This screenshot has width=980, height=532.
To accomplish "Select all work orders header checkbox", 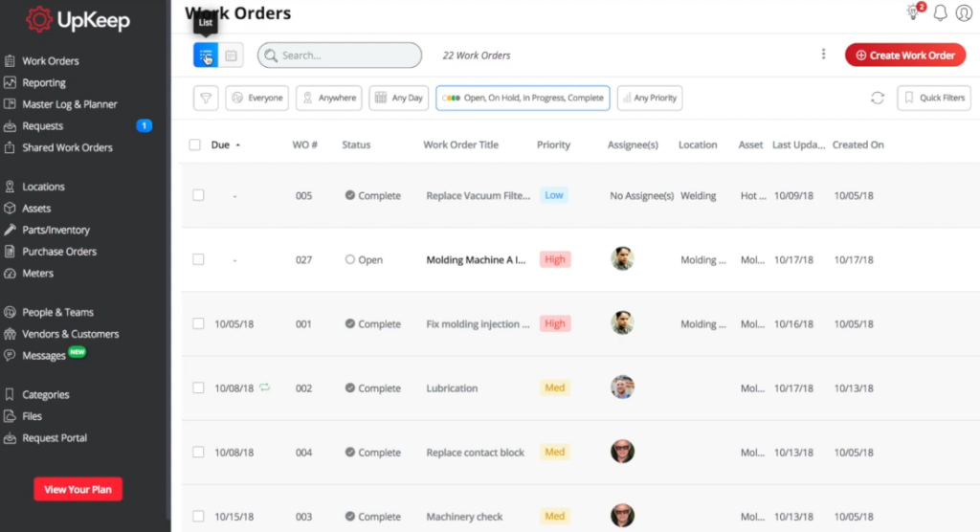I will coord(195,145).
